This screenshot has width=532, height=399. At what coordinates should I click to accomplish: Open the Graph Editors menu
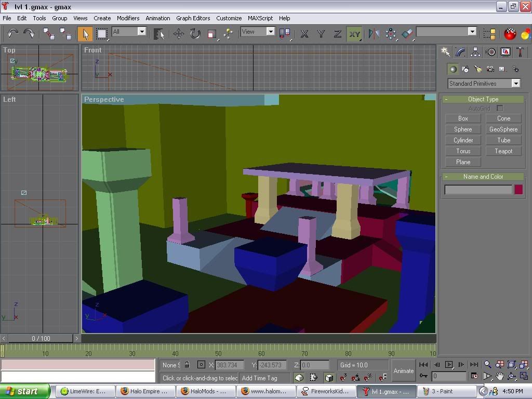(x=193, y=18)
